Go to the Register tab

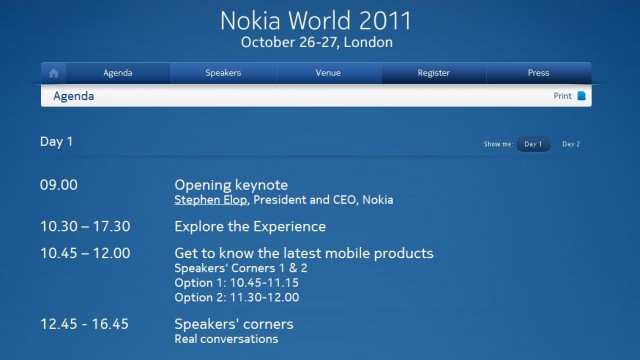click(433, 73)
